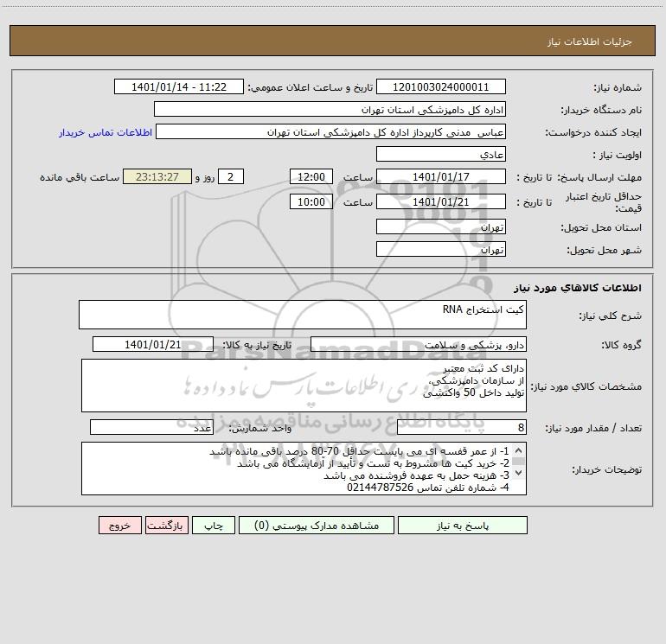This screenshot has height=644, width=666.
Task: Click the واحد شمارش field showing عدد
Action: (151, 427)
